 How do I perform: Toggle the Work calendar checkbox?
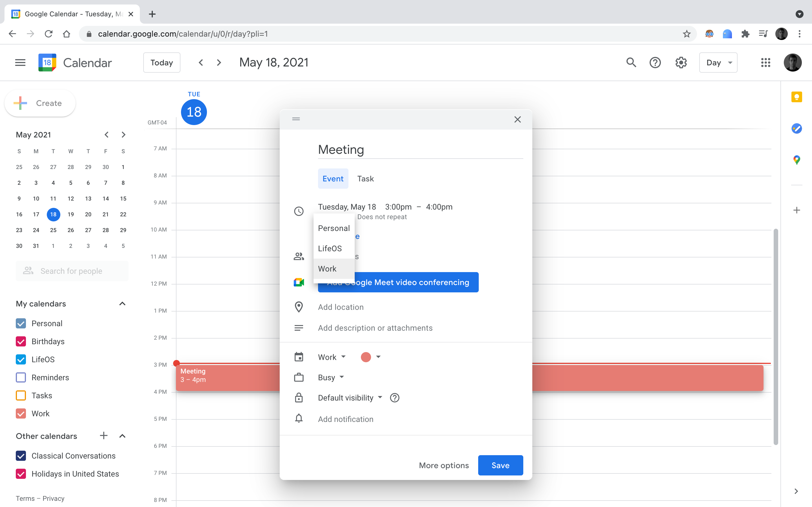[x=21, y=413]
